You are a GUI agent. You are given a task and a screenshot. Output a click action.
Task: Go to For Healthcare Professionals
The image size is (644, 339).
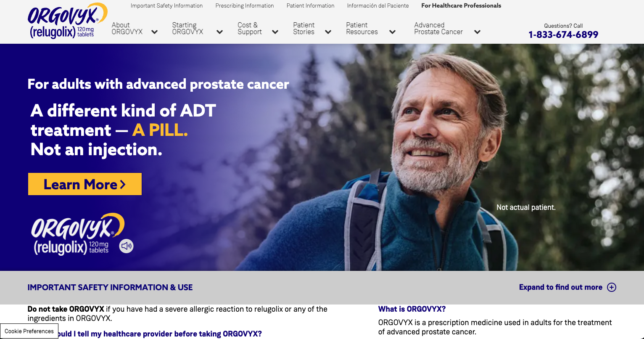[461, 6]
